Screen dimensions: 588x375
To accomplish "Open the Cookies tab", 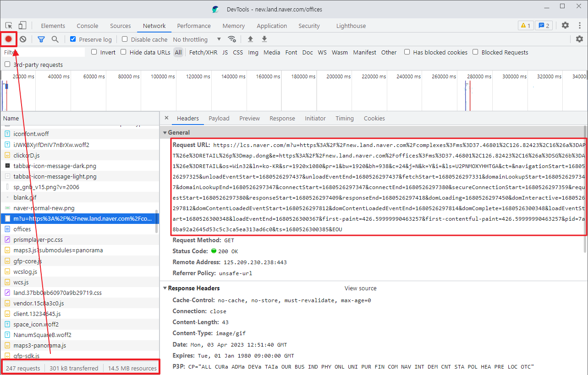I will pos(374,118).
